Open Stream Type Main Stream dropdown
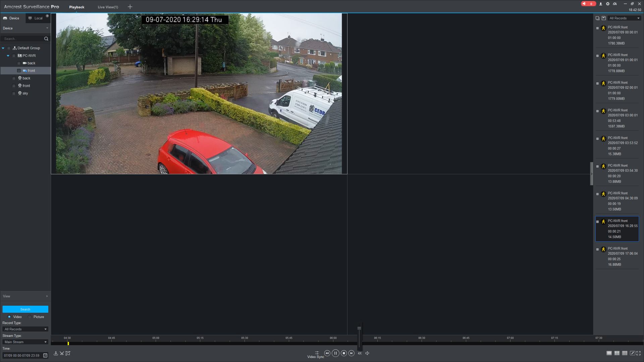Viewport: 644px width, 362px height. [x=25, y=342]
